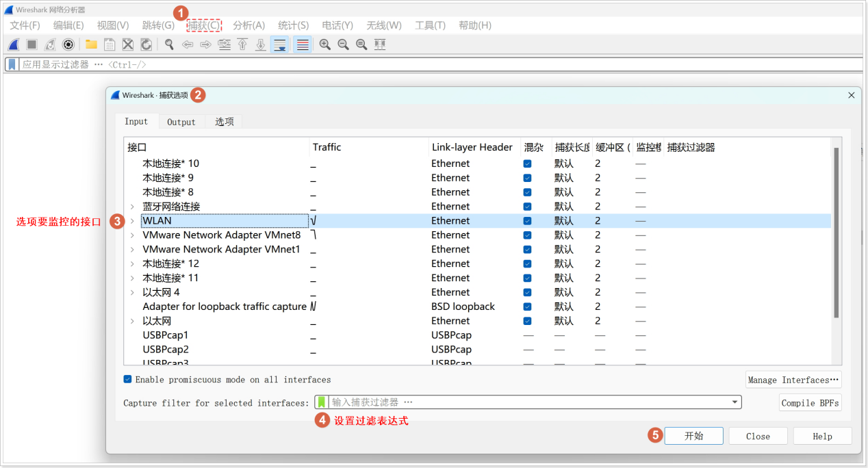
Task: Click the restart capture toolbar icon
Action: coord(50,44)
